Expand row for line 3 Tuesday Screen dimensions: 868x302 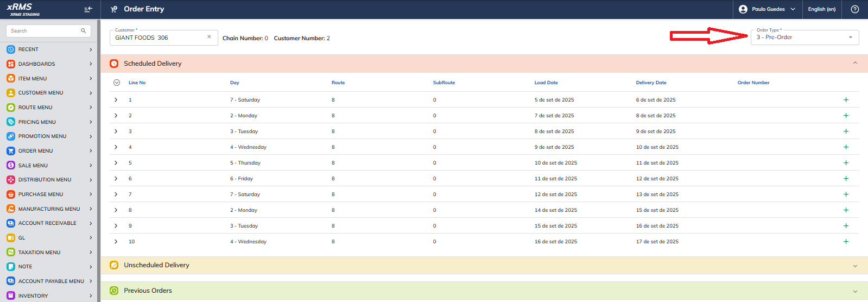coord(116,131)
